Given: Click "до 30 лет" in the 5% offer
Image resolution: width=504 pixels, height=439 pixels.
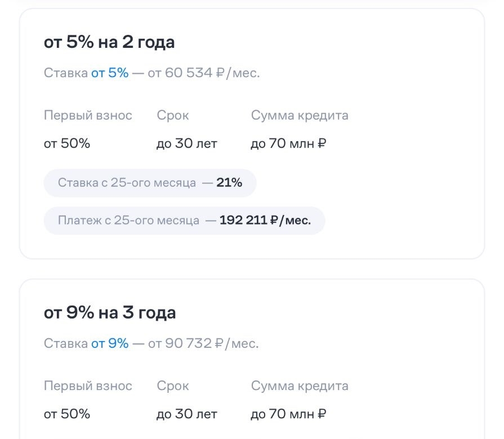Looking at the screenshot, I should pos(187,144).
